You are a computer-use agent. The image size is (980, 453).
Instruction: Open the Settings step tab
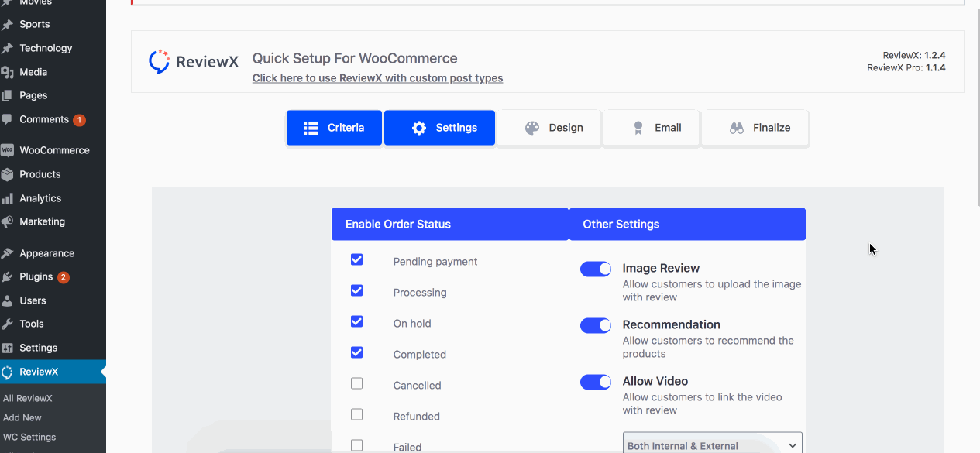coord(439,128)
